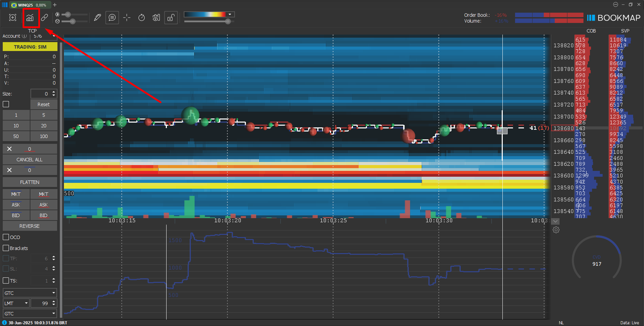This screenshot has height=326, width=644.
Task: Adjust the 99 offset stepper
Action: pos(54,303)
